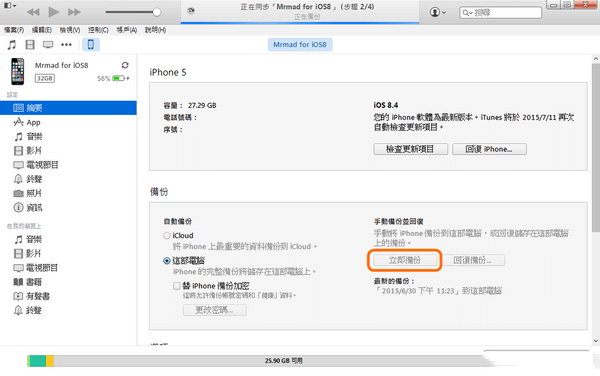600x376 pixels.
Task: Click the 回復 iPhone... button
Action: pyautogui.click(x=489, y=149)
